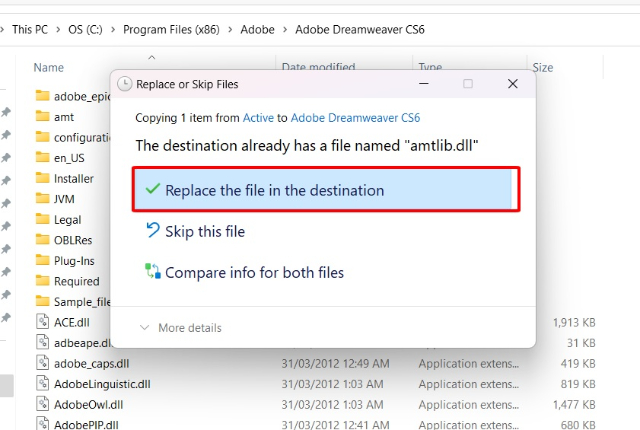Click 1,913 KB size value

tap(574, 322)
